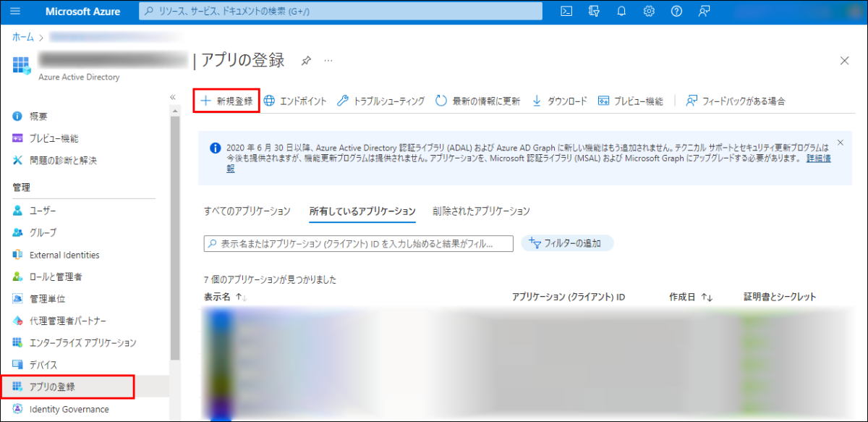868x422 pixels.
Task: Click the 新規登録 button
Action: (226, 101)
